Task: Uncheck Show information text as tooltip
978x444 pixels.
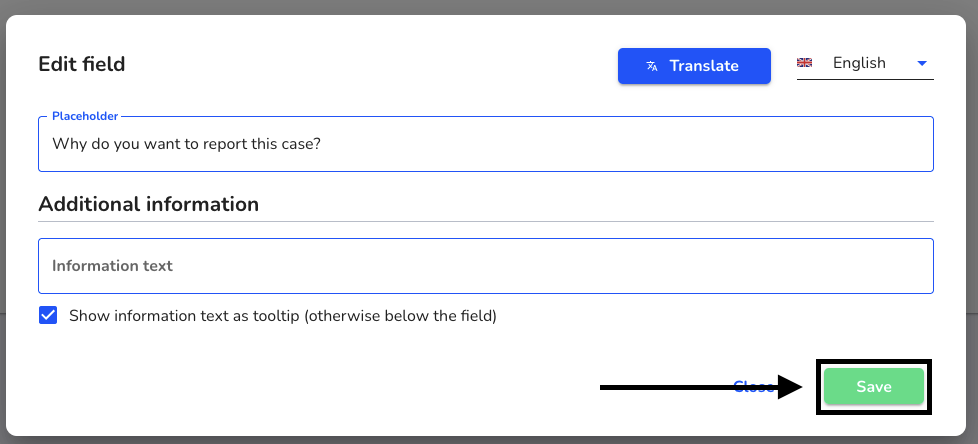Action: click(48, 315)
